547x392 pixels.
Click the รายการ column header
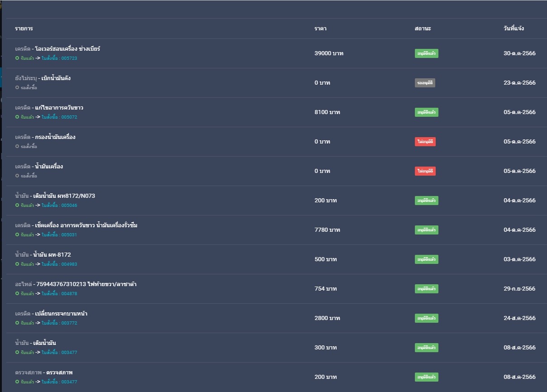[x=24, y=29]
